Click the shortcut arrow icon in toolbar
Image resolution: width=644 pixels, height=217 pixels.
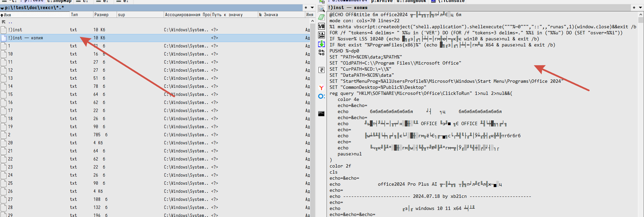(321, 70)
